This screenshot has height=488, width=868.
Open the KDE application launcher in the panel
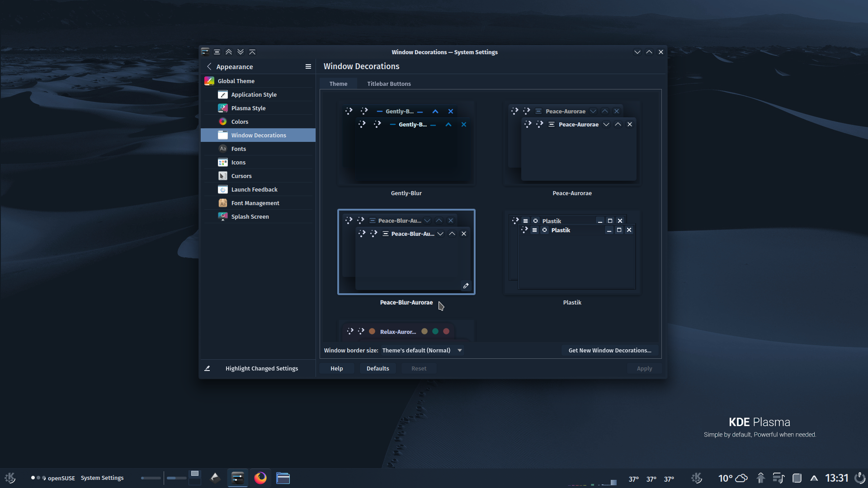pos(10,478)
